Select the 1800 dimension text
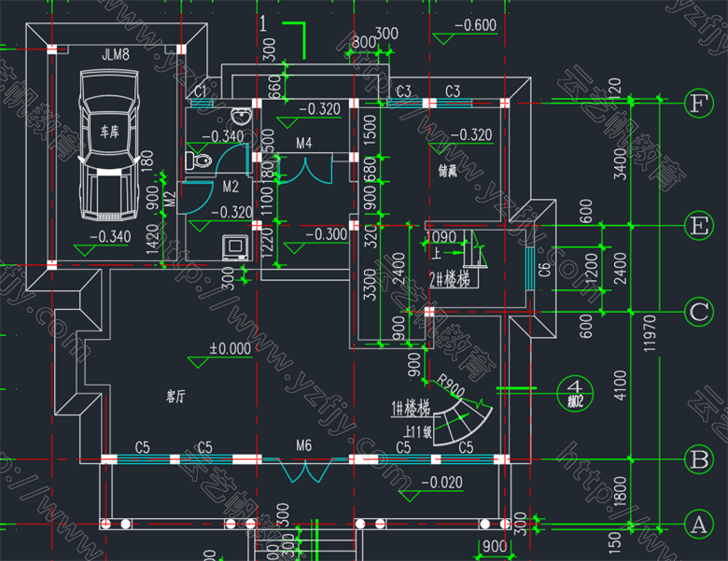The width and height of the screenshot is (728, 561). [x=621, y=490]
